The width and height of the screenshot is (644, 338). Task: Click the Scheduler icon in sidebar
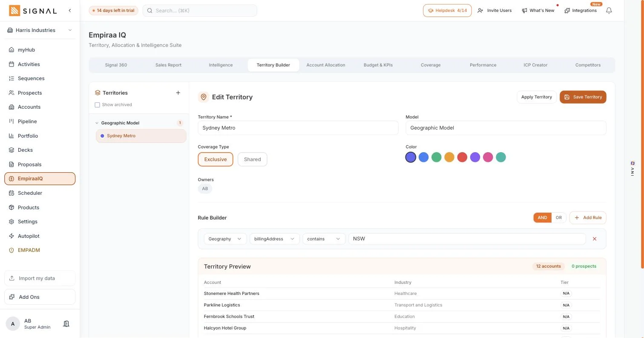coord(11,193)
